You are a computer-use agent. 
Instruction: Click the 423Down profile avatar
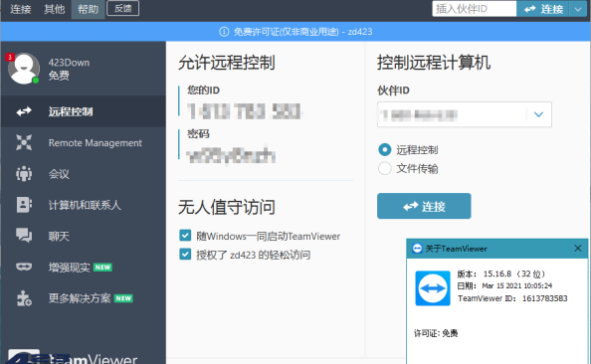[x=24, y=69]
